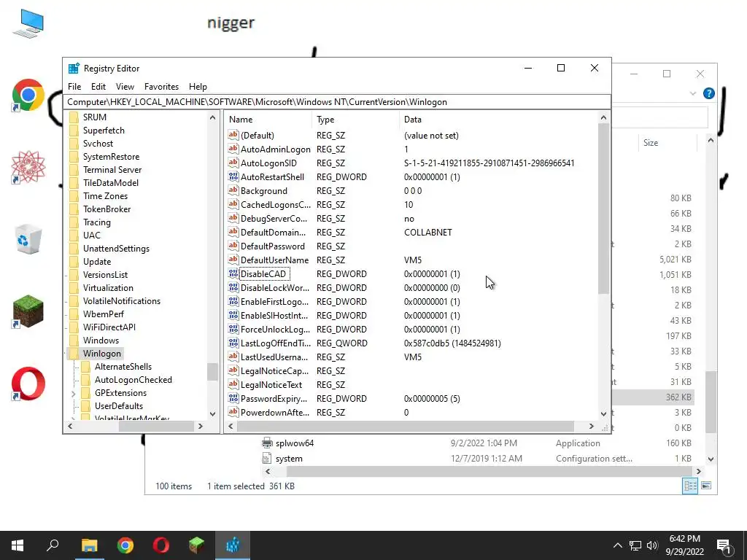This screenshot has width=747, height=560.
Task: Select the ForceUnlockLog... value row
Action: click(x=412, y=329)
